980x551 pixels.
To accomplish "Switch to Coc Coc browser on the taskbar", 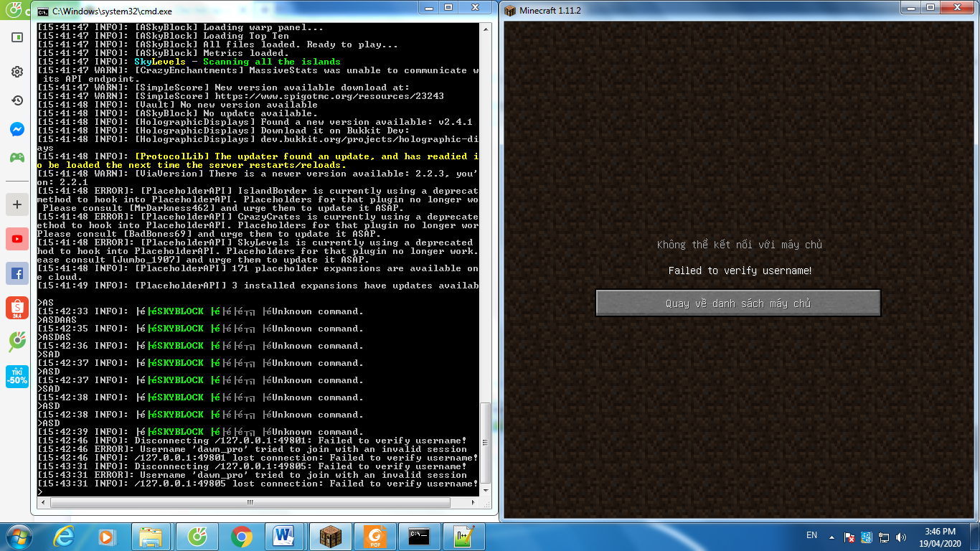I will click(x=197, y=536).
